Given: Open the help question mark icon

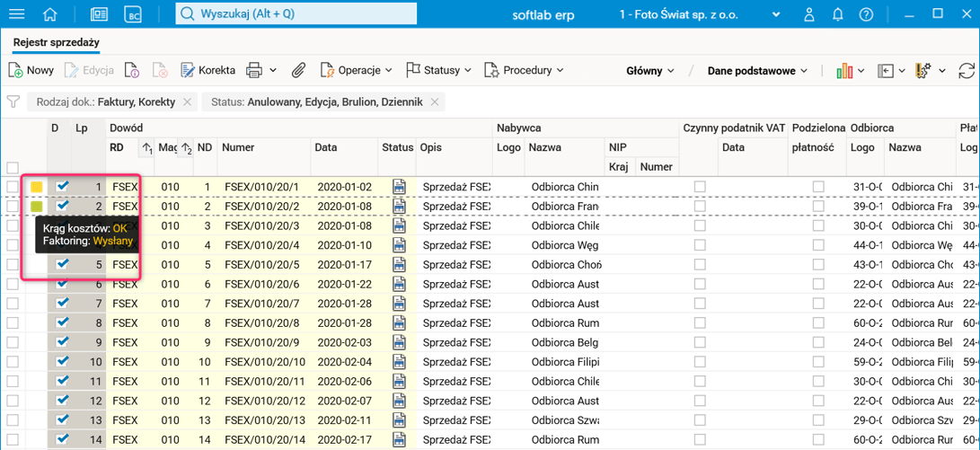Looking at the screenshot, I should [866, 13].
